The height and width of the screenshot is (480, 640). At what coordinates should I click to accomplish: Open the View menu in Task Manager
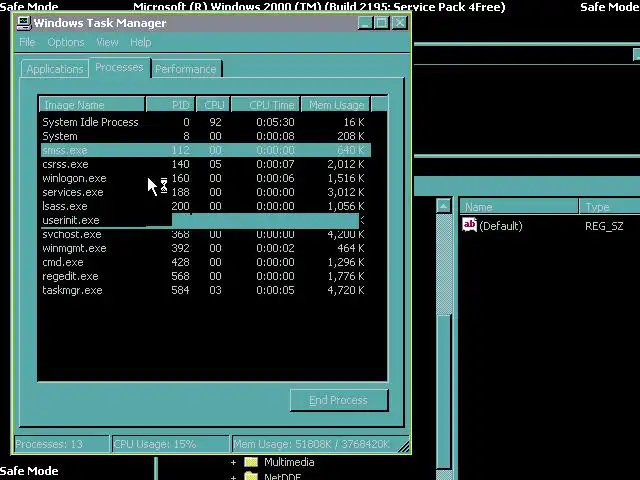click(107, 42)
